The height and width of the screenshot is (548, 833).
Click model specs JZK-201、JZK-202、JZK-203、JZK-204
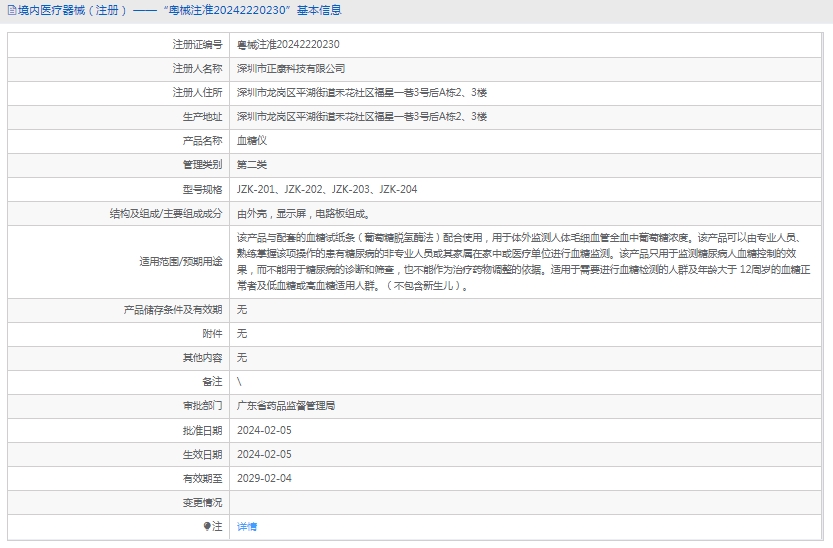point(327,189)
